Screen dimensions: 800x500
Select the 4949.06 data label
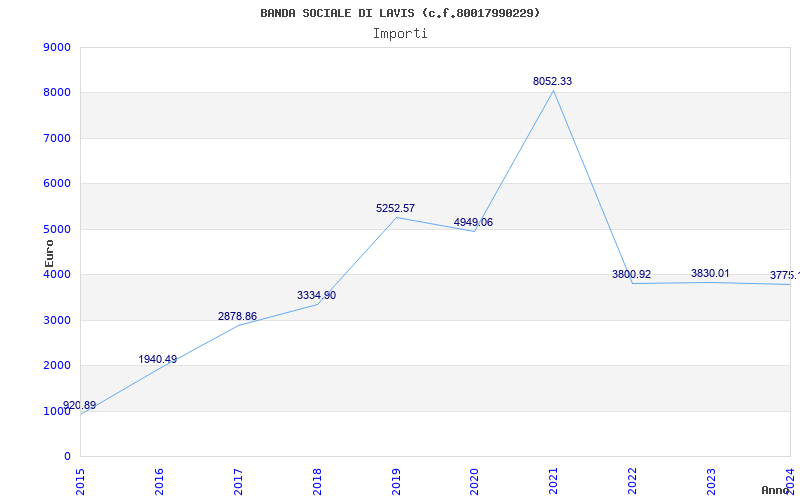473,222
